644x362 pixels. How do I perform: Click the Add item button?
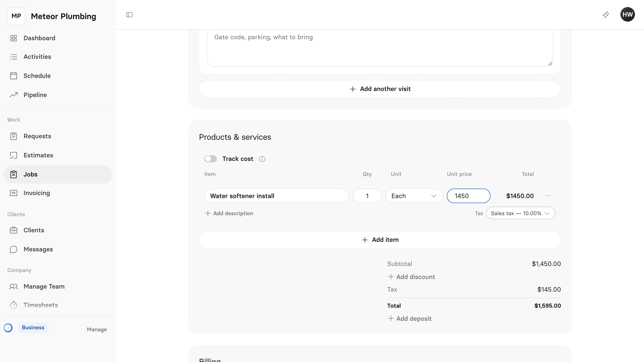pos(380,240)
